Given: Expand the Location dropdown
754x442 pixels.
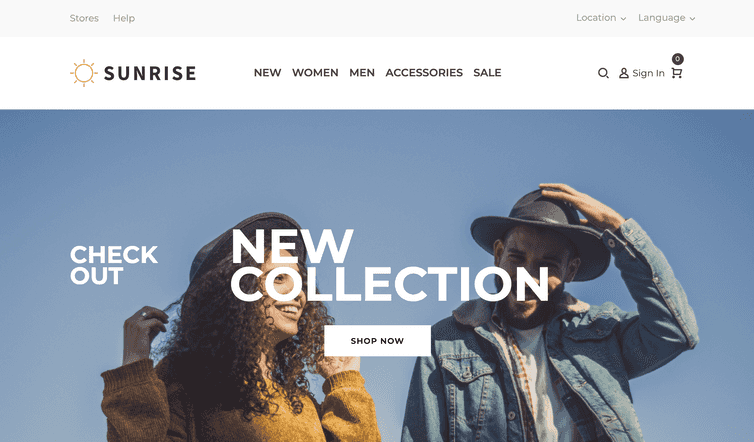Looking at the screenshot, I should click(x=601, y=18).
